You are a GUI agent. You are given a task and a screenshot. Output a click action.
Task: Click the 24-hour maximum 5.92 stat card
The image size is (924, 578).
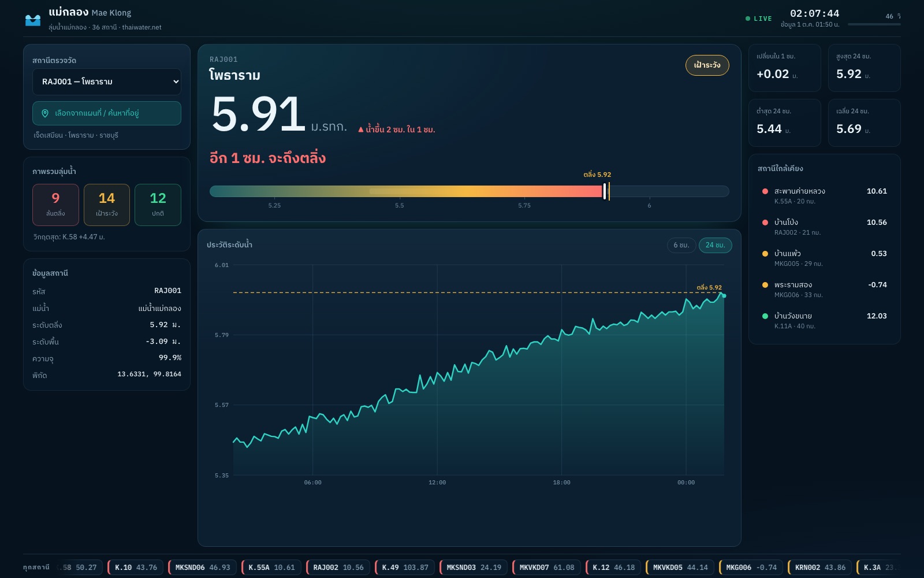point(864,68)
